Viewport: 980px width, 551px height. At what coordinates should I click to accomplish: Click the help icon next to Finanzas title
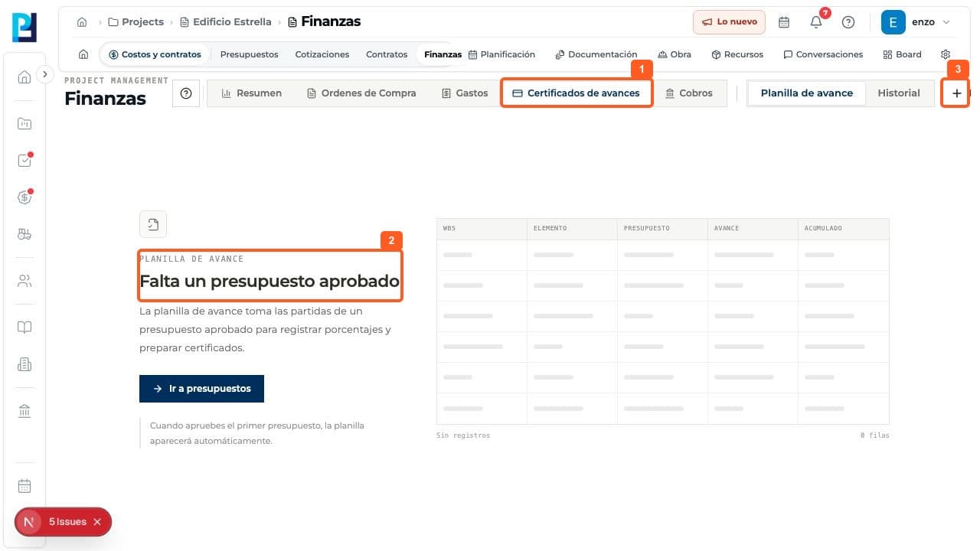click(x=185, y=93)
